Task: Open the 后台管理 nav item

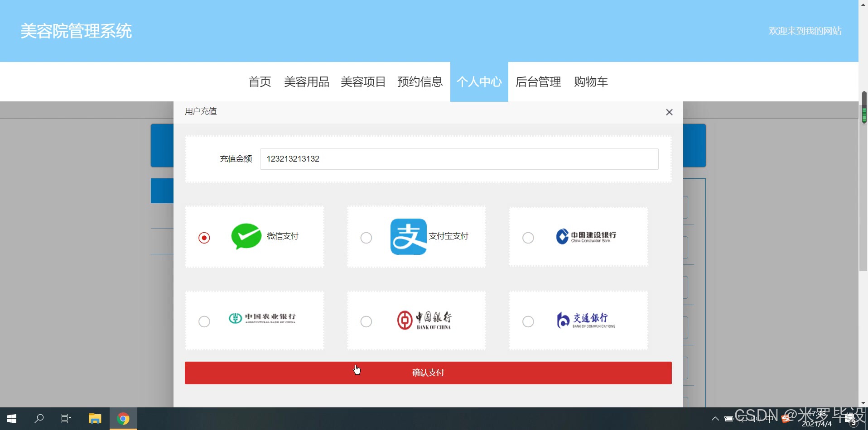Action: point(538,82)
